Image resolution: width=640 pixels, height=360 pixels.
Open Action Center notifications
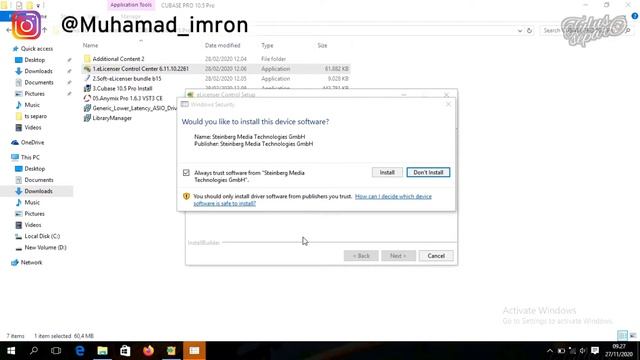pyautogui.click(x=595, y=351)
